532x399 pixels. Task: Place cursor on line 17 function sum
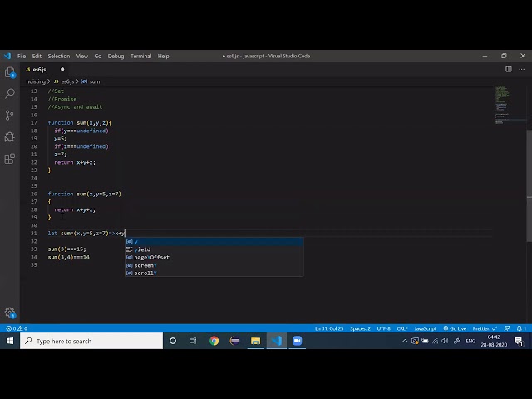click(80, 122)
